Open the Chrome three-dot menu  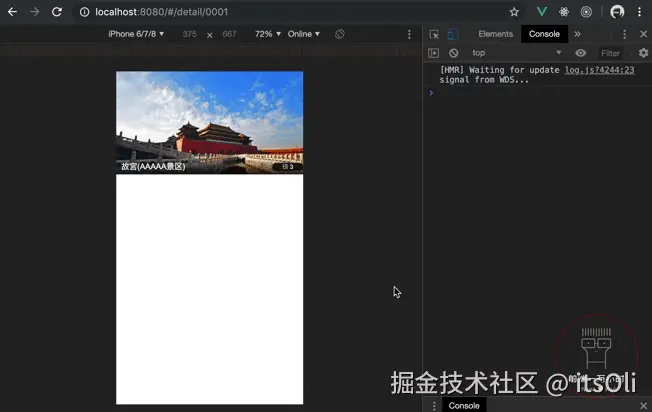(640, 12)
